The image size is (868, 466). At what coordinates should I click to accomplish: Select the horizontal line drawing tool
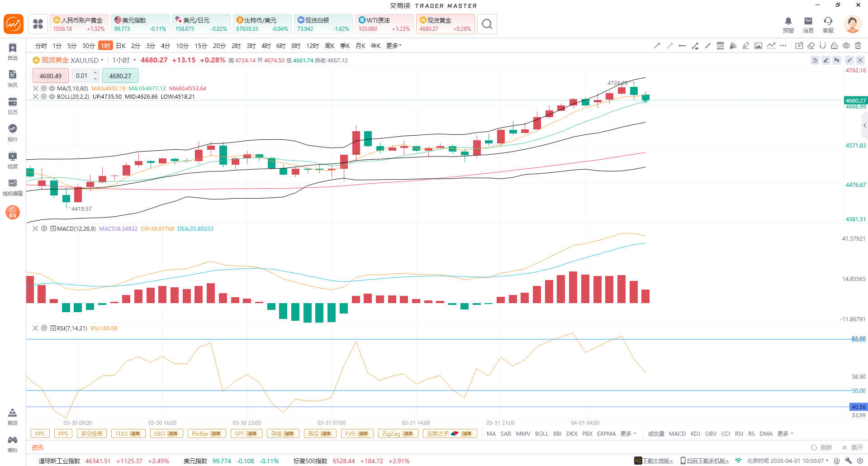pos(683,46)
